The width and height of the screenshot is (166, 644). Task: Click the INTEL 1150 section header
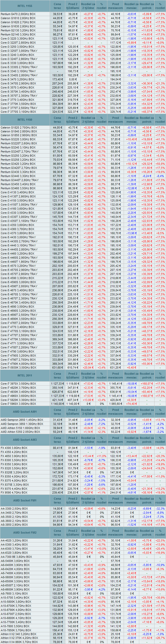point(25,120)
